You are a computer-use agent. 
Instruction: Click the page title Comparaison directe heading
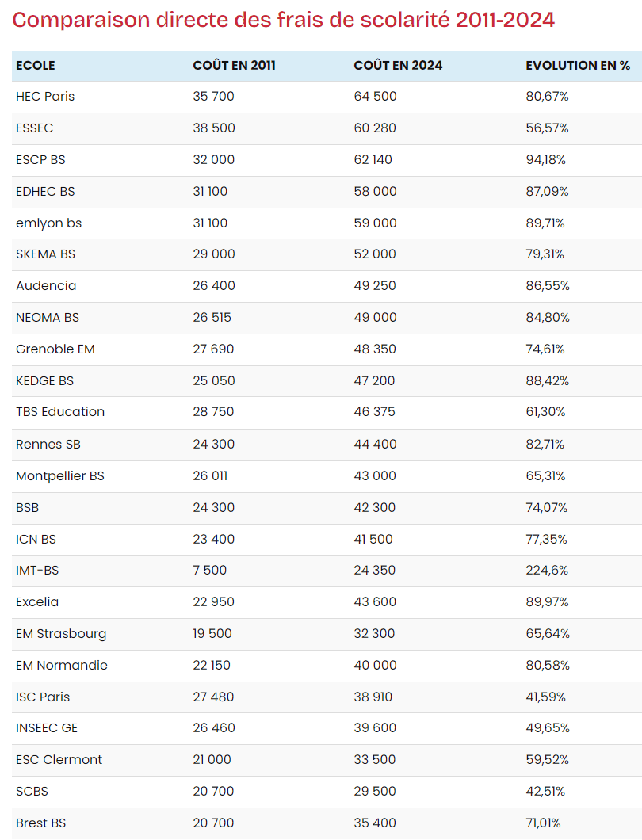coord(283,20)
